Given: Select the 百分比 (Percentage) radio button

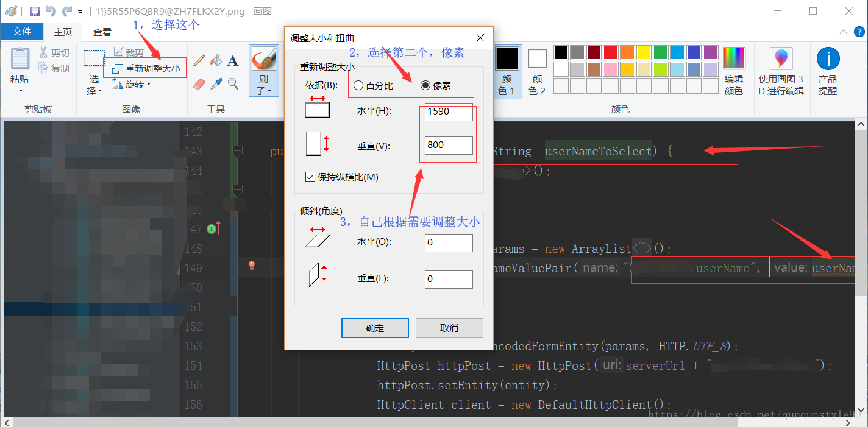Looking at the screenshot, I should coord(358,86).
